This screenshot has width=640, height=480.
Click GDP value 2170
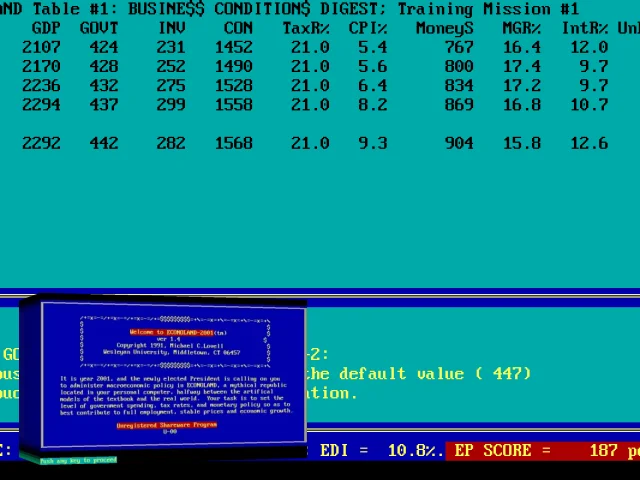click(x=41, y=67)
